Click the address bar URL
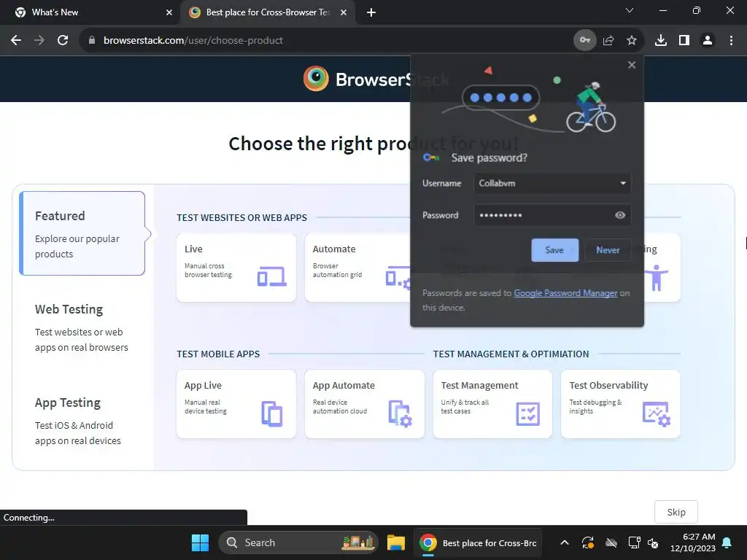This screenshot has height=560, width=747. 193,41
